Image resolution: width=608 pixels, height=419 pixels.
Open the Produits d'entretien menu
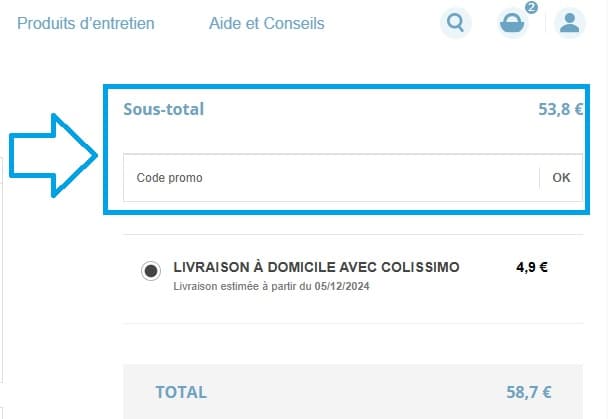click(86, 23)
